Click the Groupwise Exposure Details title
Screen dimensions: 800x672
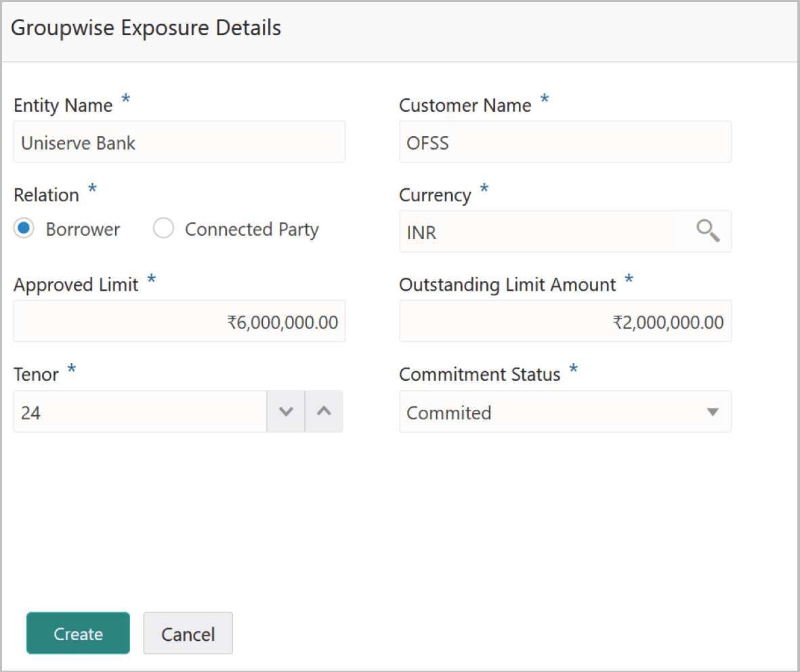[x=146, y=28]
